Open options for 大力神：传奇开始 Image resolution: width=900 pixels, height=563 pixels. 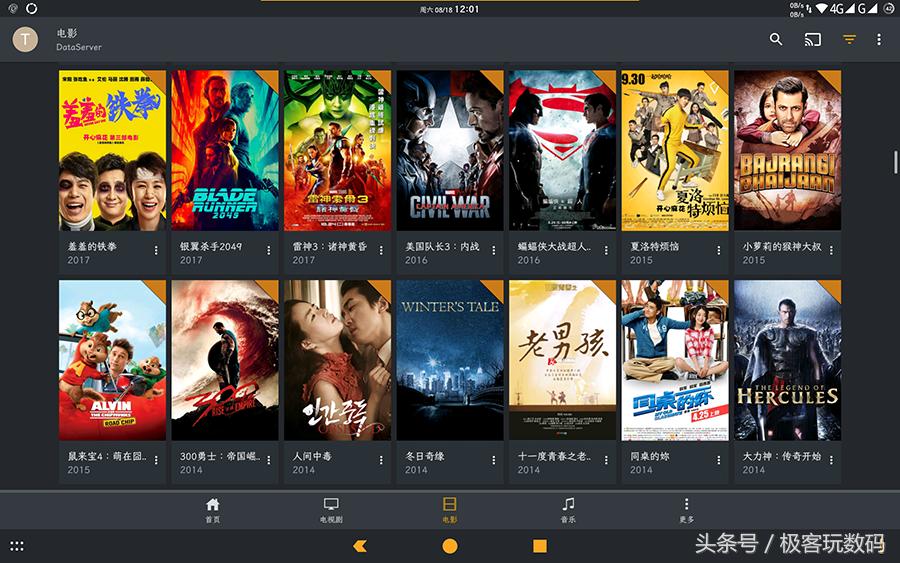[831, 460]
